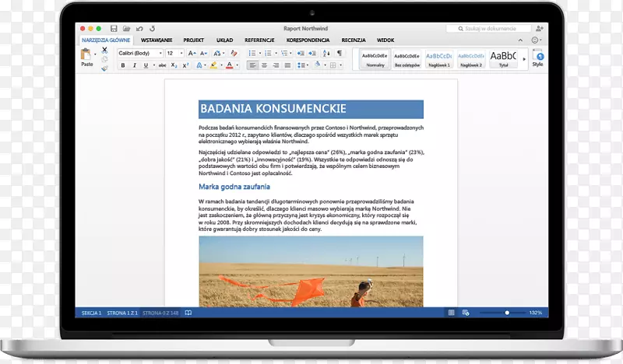Select the Format Painter brush icon
The width and height of the screenshot is (623, 364).
point(104,68)
